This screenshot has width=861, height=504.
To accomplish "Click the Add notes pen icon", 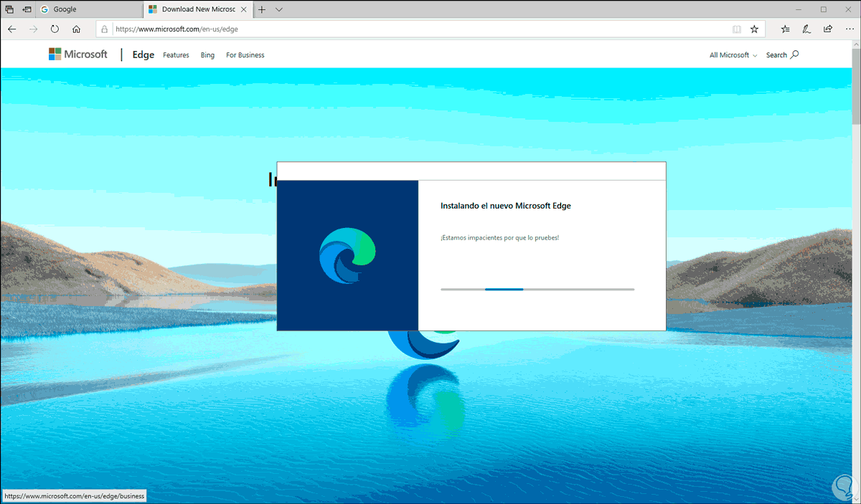I will 806,29.
